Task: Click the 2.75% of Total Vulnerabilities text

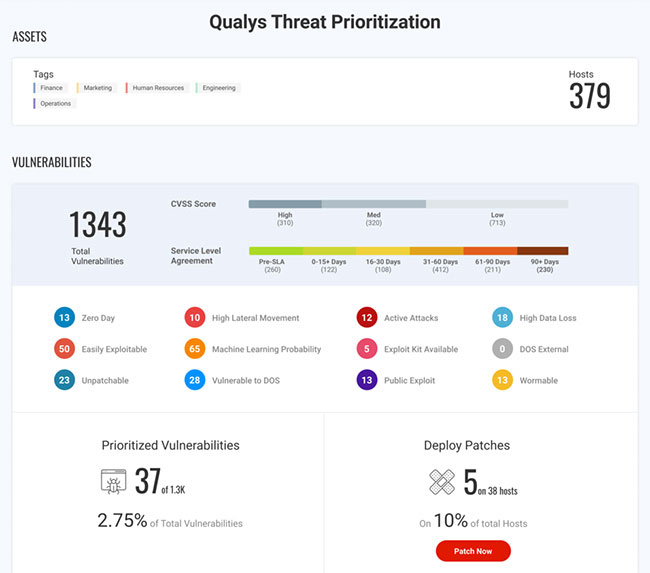Action: coord(170,521)
